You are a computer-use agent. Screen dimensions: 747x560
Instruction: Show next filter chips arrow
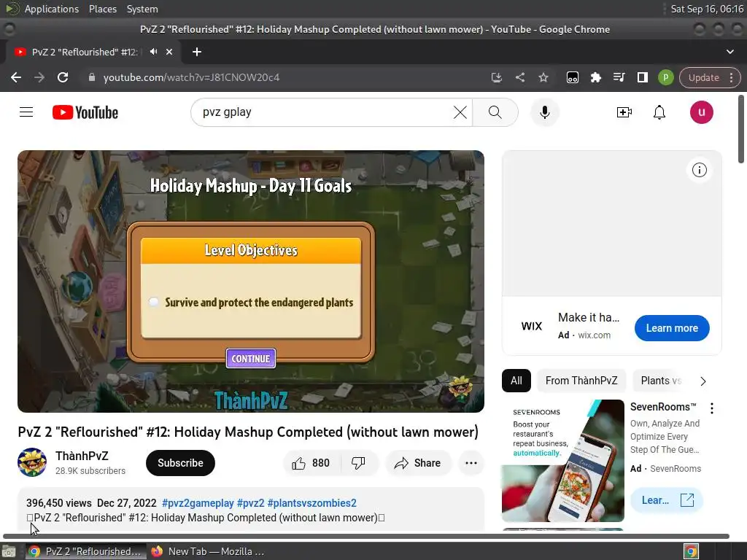(703, 381)
